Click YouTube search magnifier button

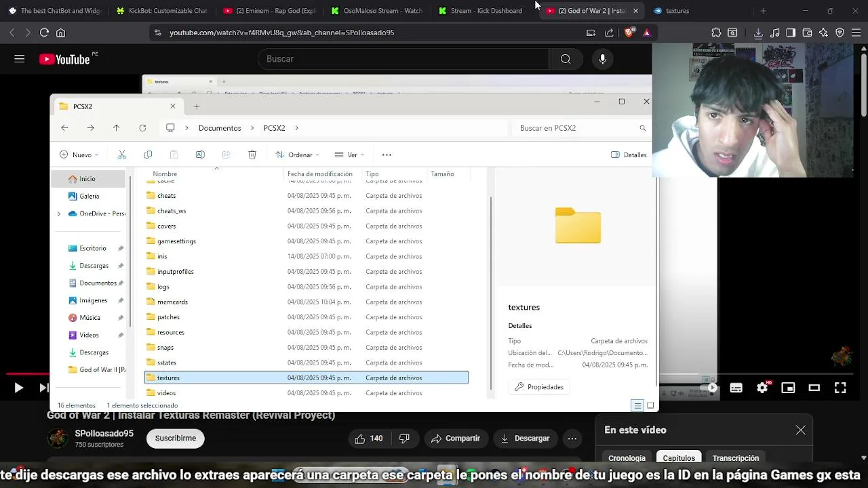(x=566, y=59)
